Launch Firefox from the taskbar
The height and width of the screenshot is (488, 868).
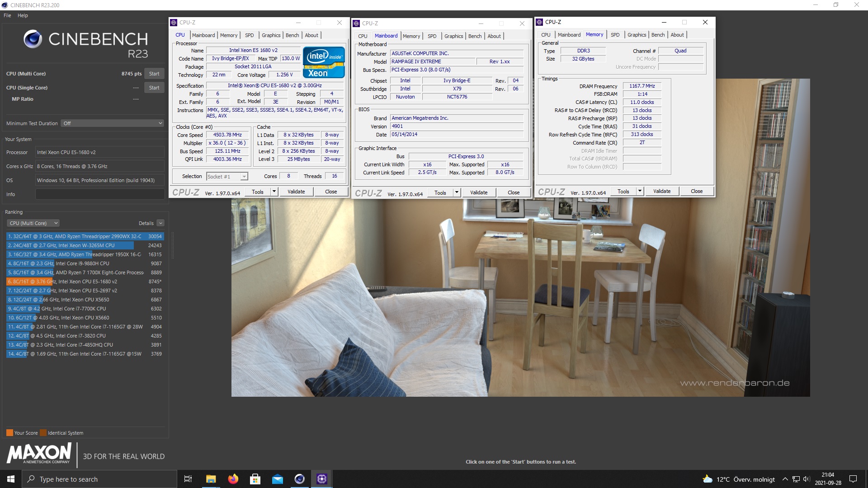click(233, 479)
